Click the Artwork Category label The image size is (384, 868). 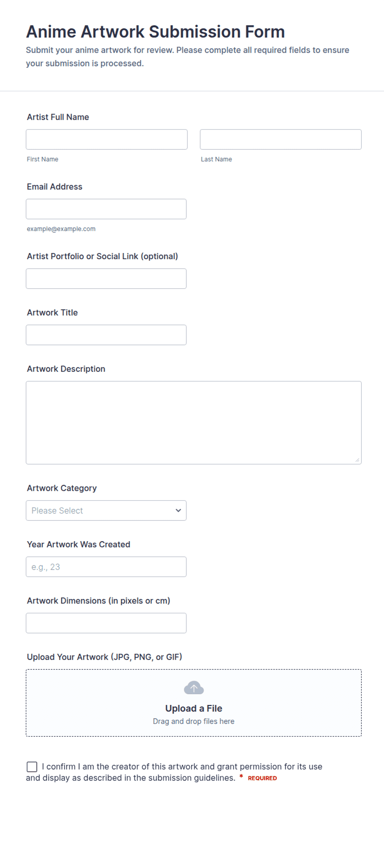[x=62, y=488]
